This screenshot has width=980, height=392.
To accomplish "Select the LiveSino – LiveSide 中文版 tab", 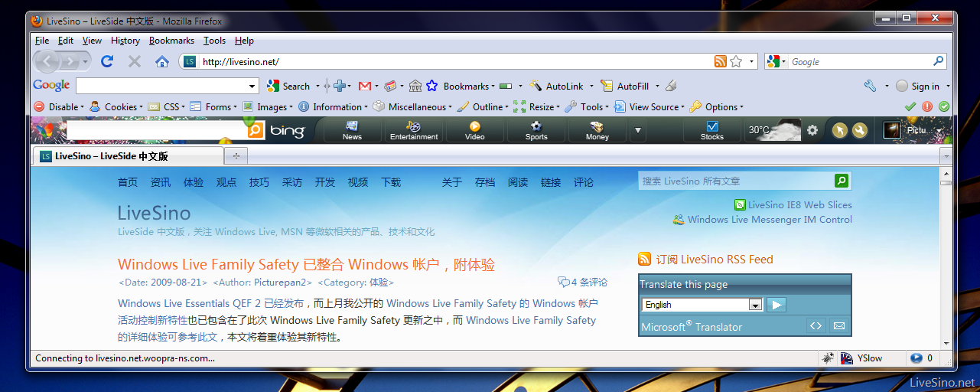I will 128,155.
